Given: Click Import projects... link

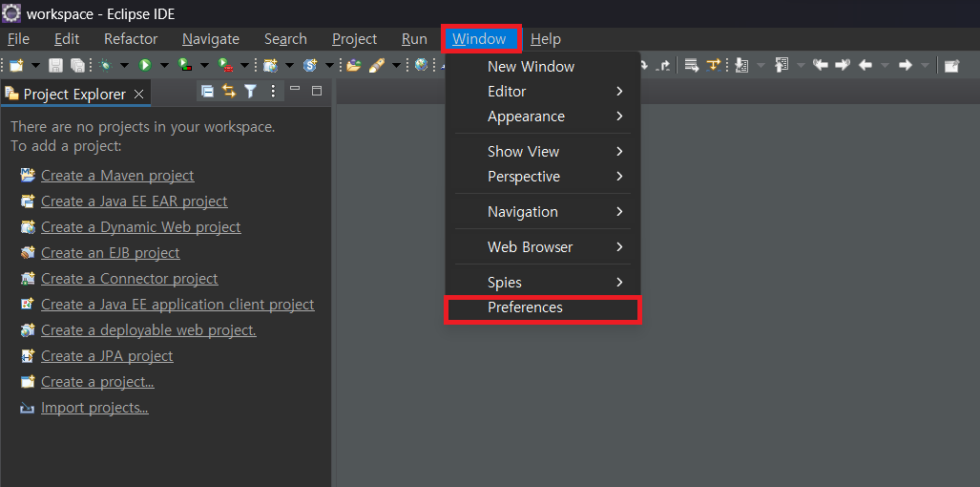Looking at the screenshot, I should 94,408.
